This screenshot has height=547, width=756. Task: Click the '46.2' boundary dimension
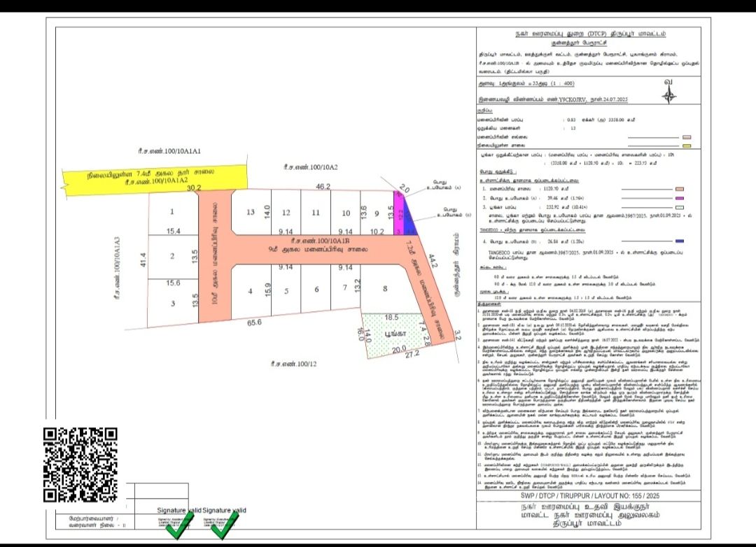tap(323, 187)
